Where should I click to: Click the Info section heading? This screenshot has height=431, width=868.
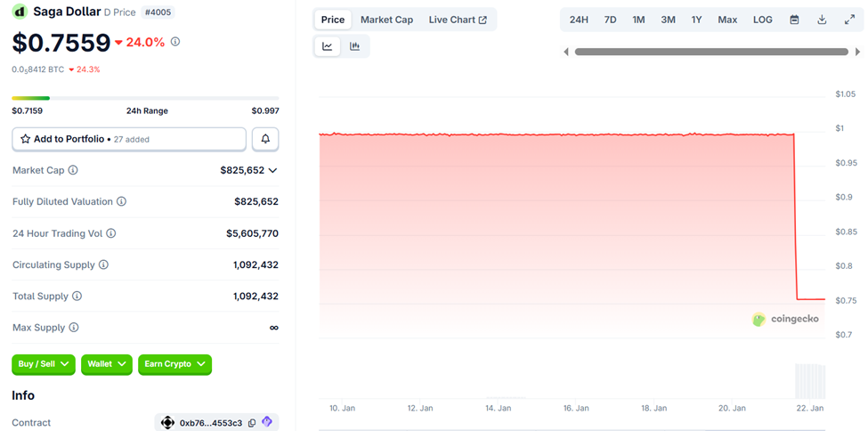[x=23, y=395]
